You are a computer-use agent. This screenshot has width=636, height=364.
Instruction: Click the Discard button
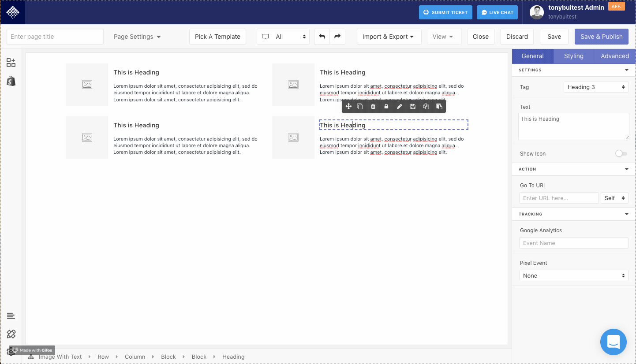tap(517, 37)
